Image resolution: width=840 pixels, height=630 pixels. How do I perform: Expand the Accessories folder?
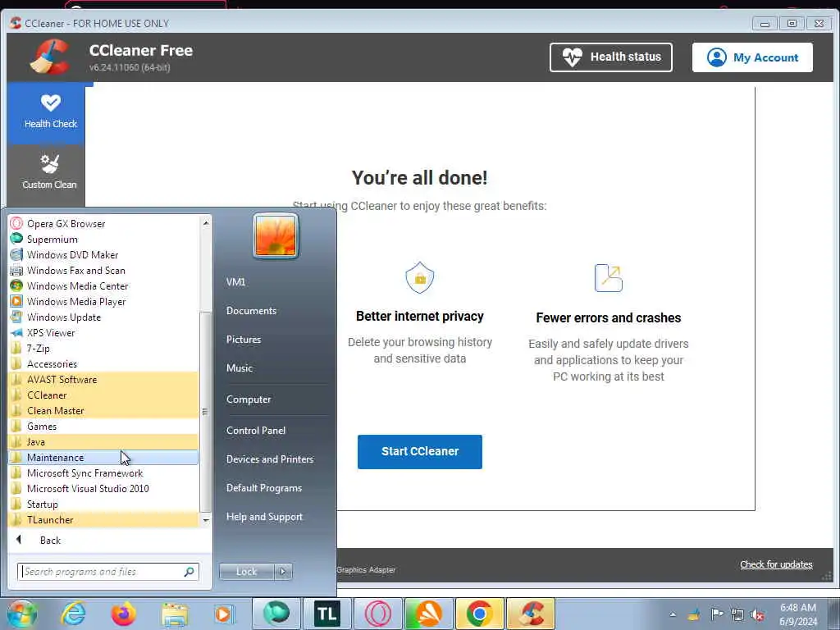click(103, 363)
